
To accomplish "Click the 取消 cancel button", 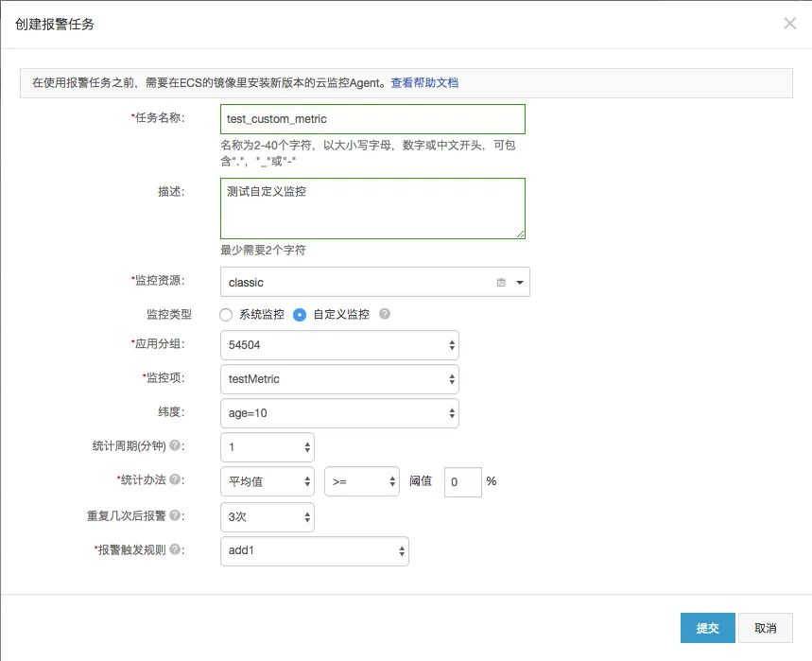I will click(x=765, y=628).
